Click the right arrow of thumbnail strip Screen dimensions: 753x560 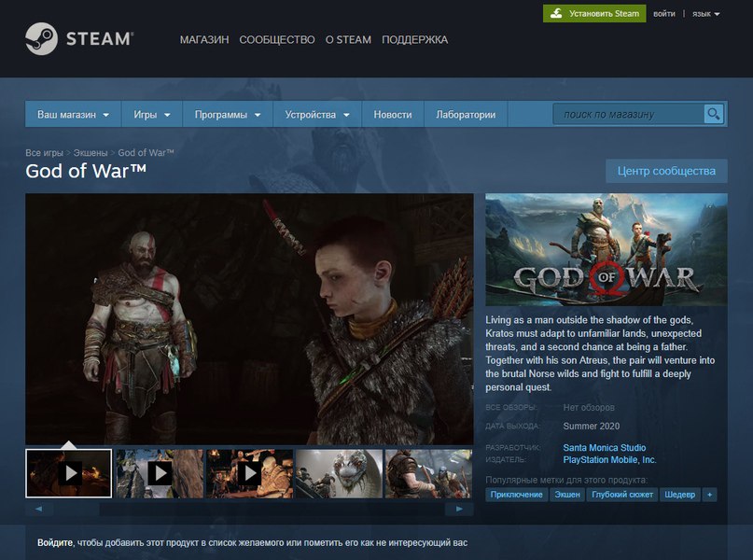pos(459,509)
